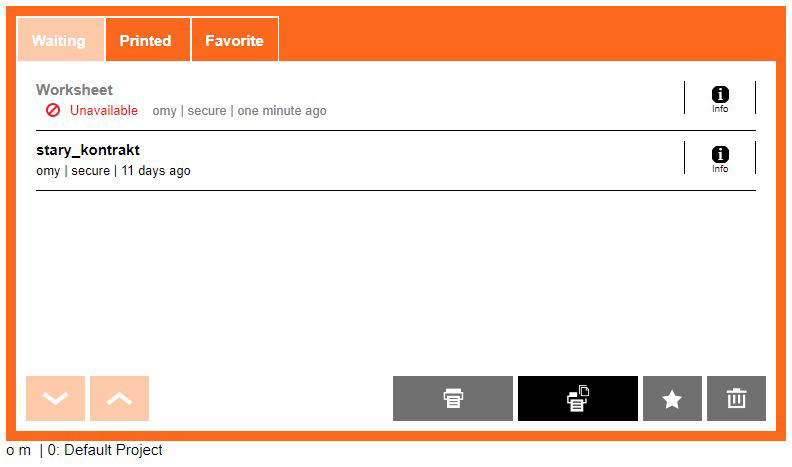Select the stary_kontrakt job entry

click(88, 150)
